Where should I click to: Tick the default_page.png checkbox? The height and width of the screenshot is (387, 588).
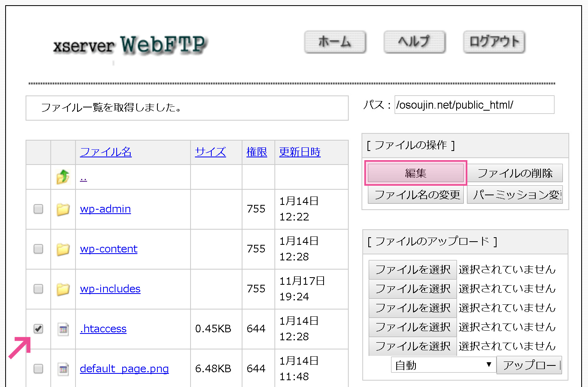(38, 369)
